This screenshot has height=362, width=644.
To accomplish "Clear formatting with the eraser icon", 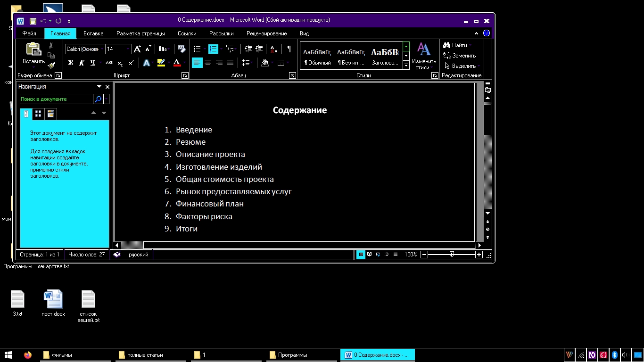I will point(182,49).
